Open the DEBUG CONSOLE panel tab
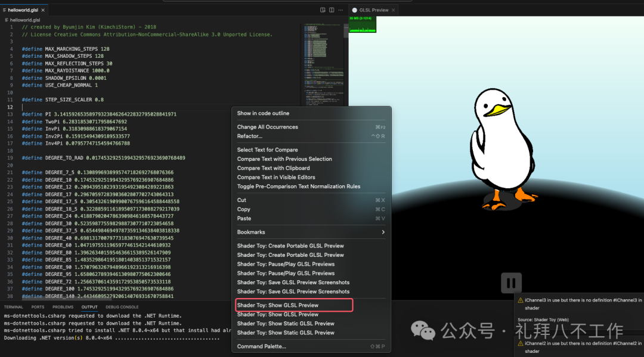The width and height of the screenshot is (644, 357). pos(122,307)
